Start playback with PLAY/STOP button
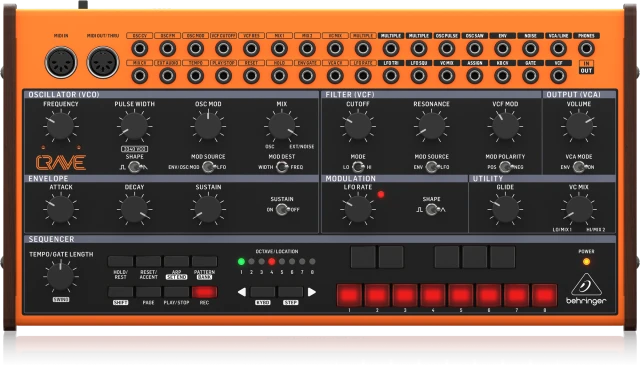This screenshot has height=366, width=640. 176,292
